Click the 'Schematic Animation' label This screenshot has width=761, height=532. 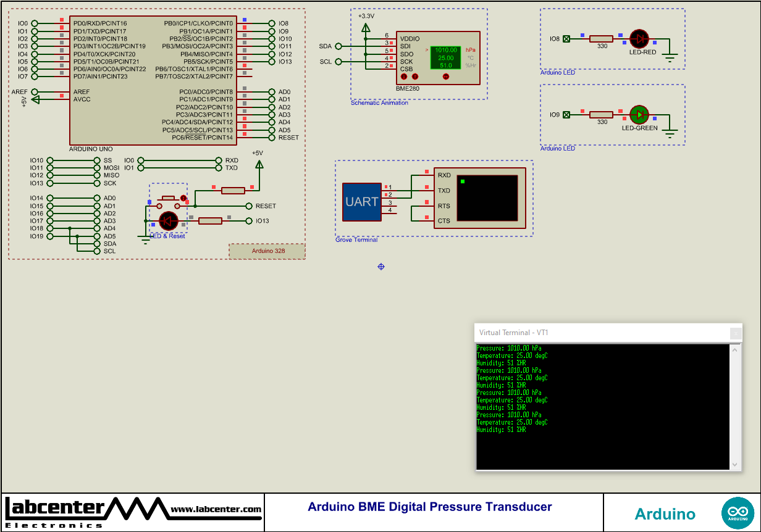coord(379,103)
